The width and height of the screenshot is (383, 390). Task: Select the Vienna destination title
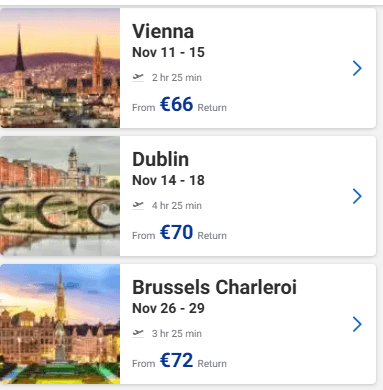point(163,32)
